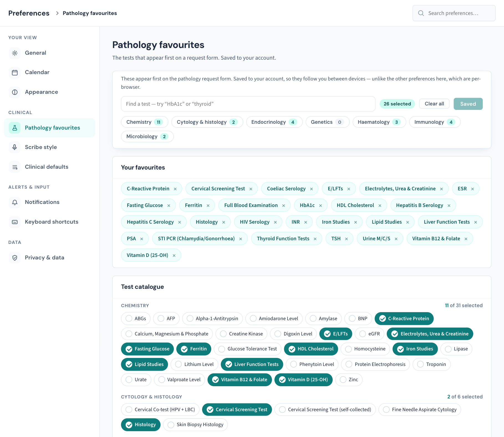Remove C-Reactive Protein from favourites

point(175,189)
